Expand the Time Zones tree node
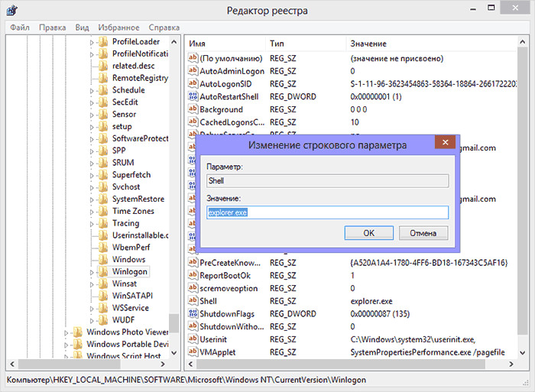The height and width of the screenshot is (392, 535). click(92, 212)
